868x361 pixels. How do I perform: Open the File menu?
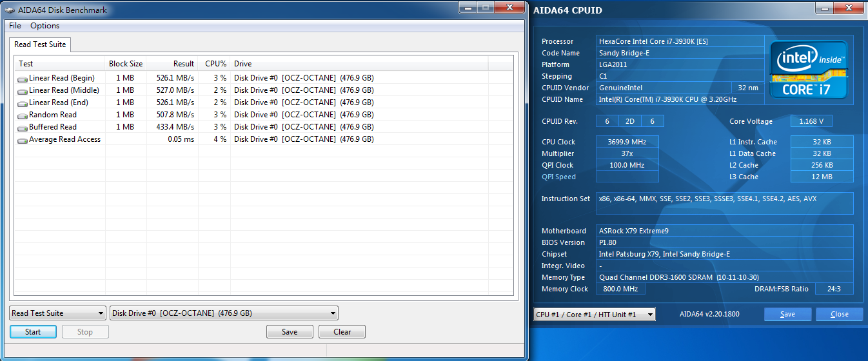tap(15, 26)
